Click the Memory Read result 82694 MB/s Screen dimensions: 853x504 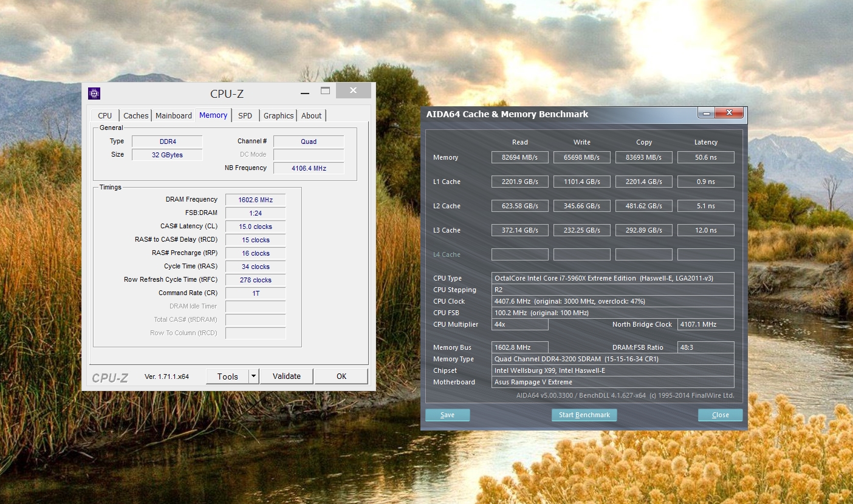coord(520,157)
